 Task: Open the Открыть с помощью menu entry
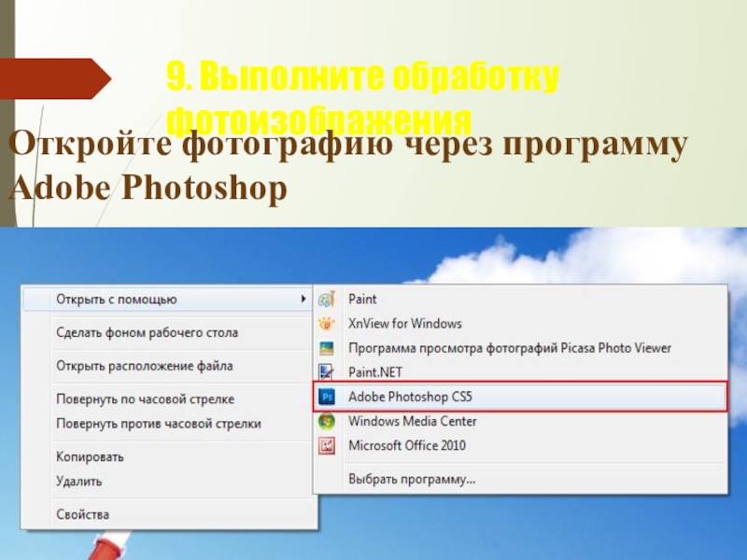[168, 299]
